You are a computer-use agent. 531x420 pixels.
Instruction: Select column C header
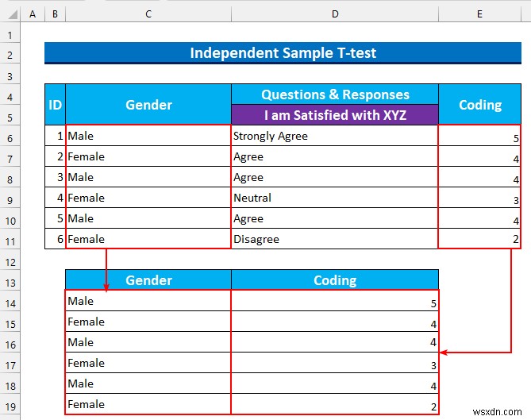148,13
